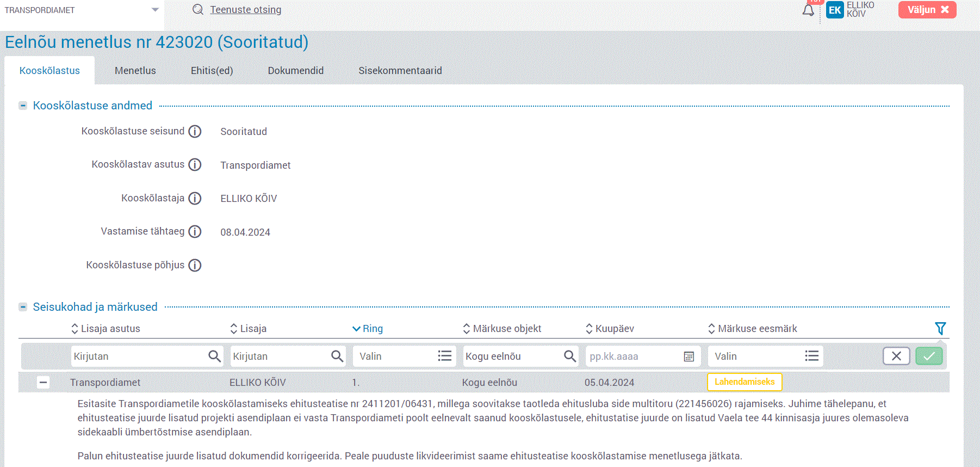
Task: Collapse the Transpordiamet comment row
Action: pos(44,383)
